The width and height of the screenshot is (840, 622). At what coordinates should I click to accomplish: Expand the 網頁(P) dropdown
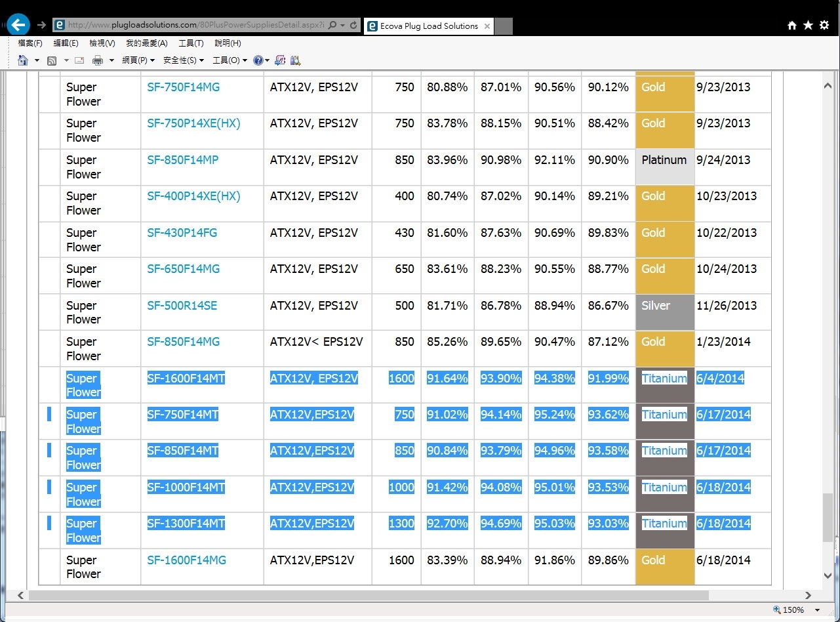click(x=138, y=60)
